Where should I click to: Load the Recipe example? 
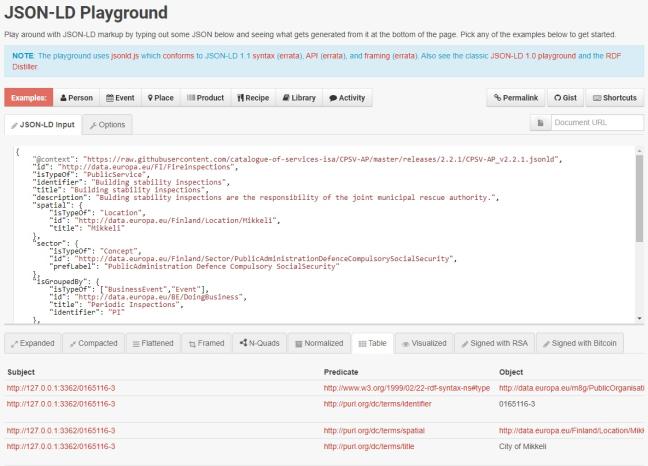[x=253, y=98]
